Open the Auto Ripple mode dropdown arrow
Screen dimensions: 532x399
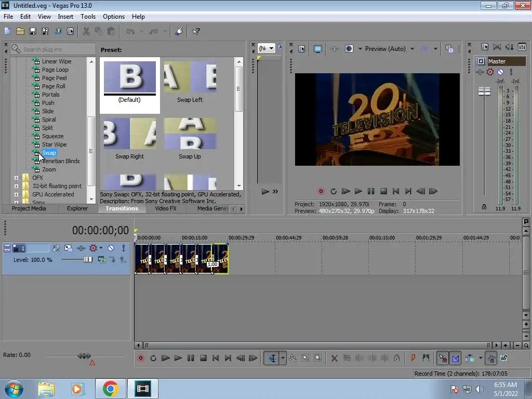[481, 358]
